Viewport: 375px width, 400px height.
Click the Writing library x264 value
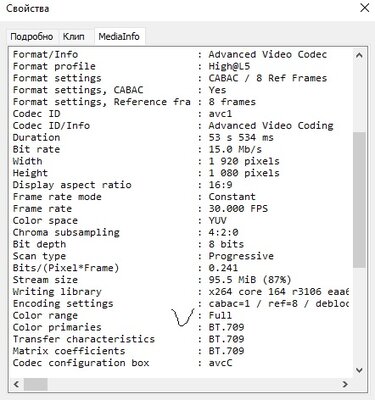pos(279,292)
